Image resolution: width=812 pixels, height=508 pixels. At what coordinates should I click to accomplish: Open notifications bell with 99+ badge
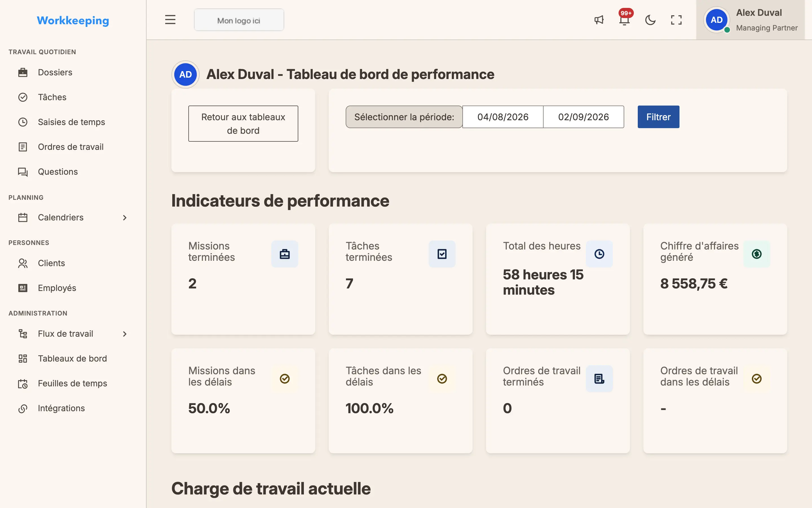click(x=625, y=18)
